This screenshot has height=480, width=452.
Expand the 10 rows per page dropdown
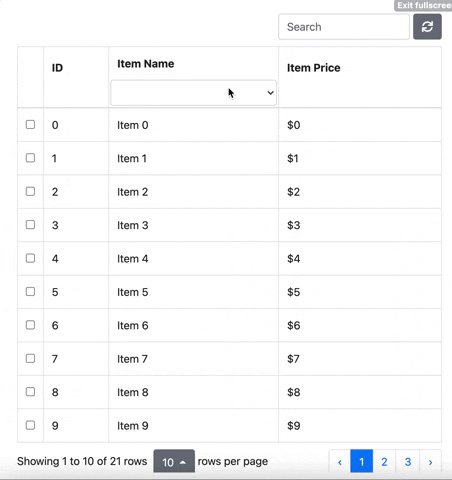(x=174, y=461)
